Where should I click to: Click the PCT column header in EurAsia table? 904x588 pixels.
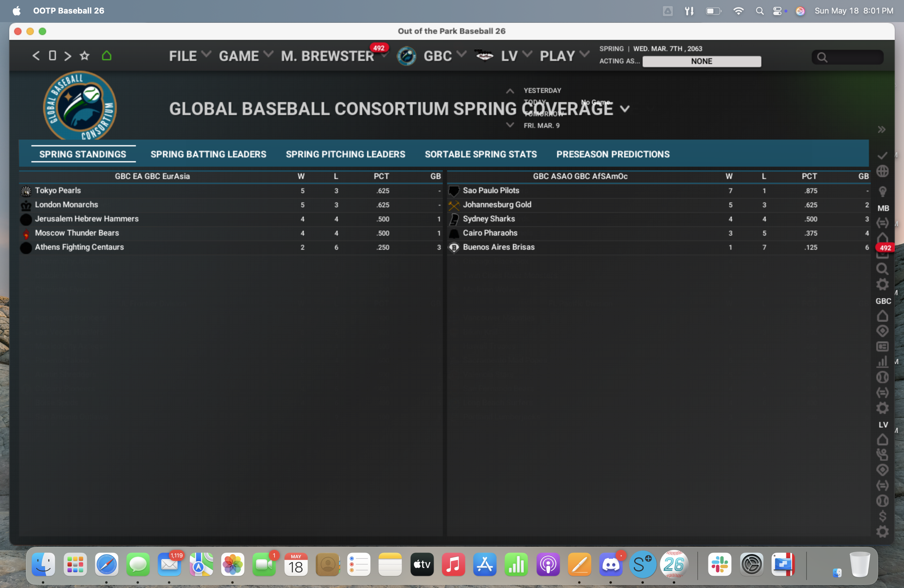381,176
